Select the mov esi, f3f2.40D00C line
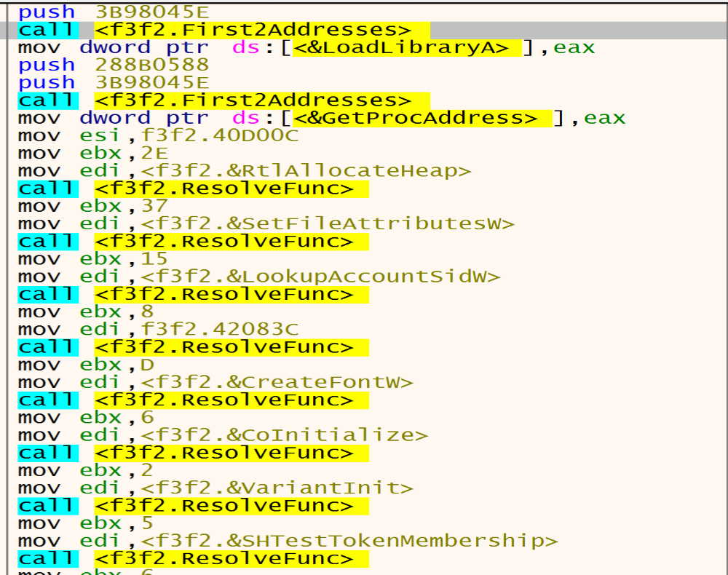Image resolution: width=728 pixels, height=575 pixels. [x=131, y=135]
